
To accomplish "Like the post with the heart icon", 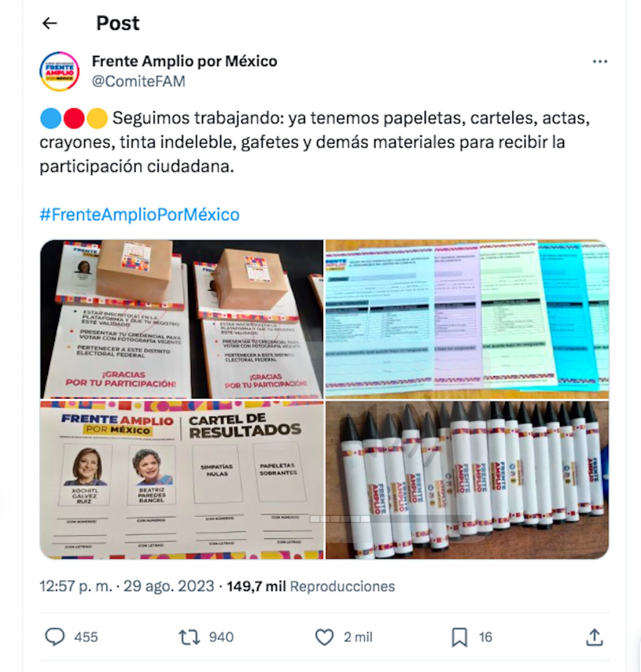I will click(324, 637).
